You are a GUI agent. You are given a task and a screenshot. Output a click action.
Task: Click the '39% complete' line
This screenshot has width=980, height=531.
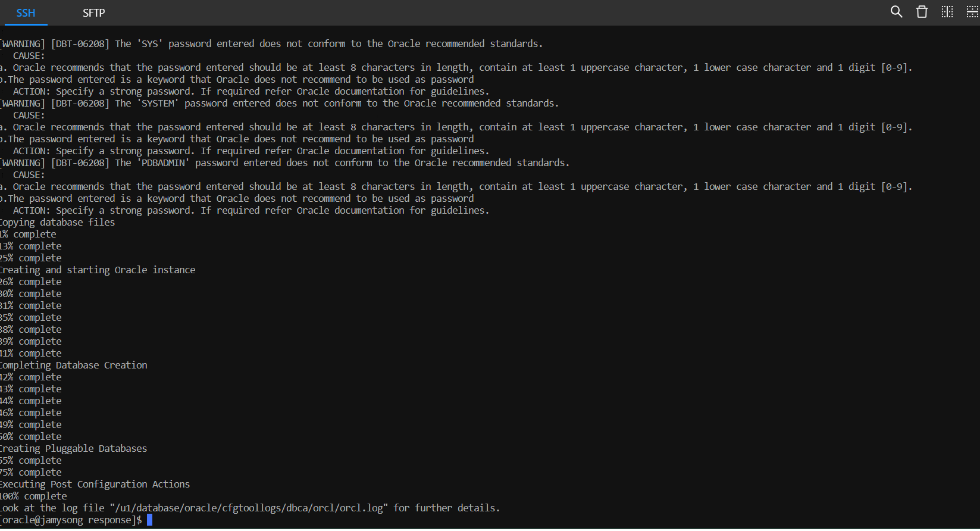[31, 341]
